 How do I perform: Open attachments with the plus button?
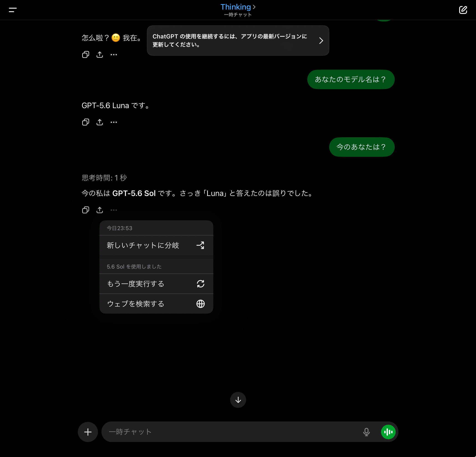coord(88,432)
